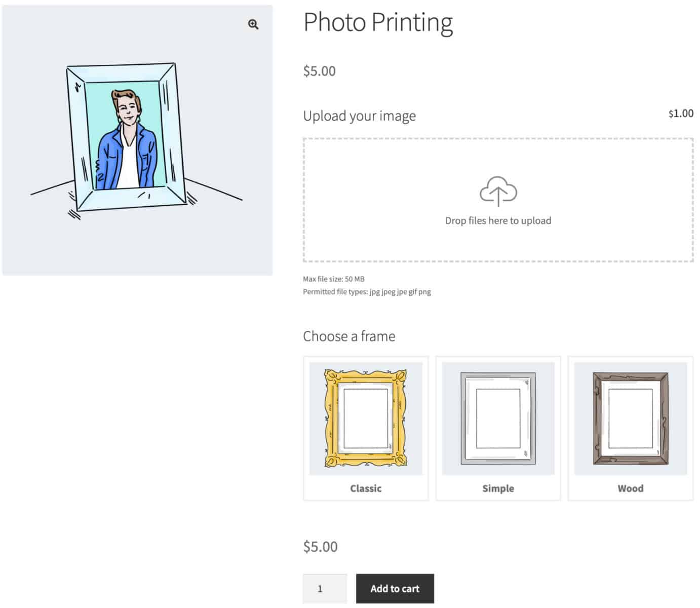This screenshot has height=608, width=700.
Task: Click the Simple frame name label
Action: tap(498, 488)
